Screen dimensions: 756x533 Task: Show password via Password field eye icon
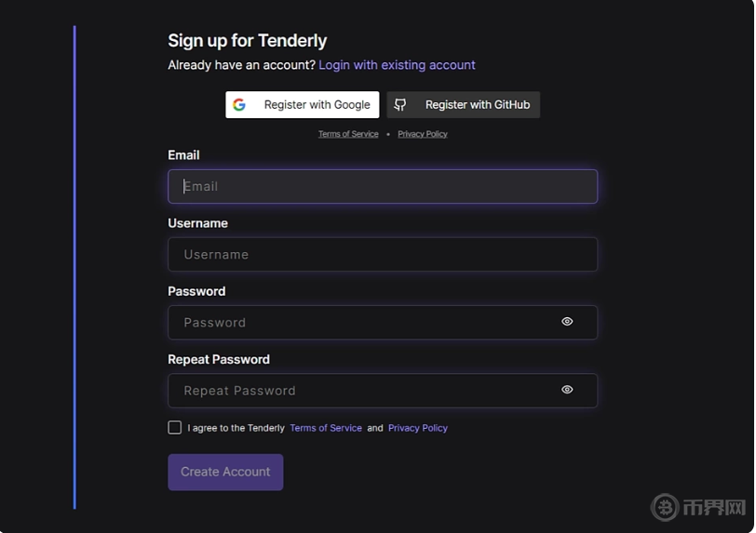tap(567, 322)
